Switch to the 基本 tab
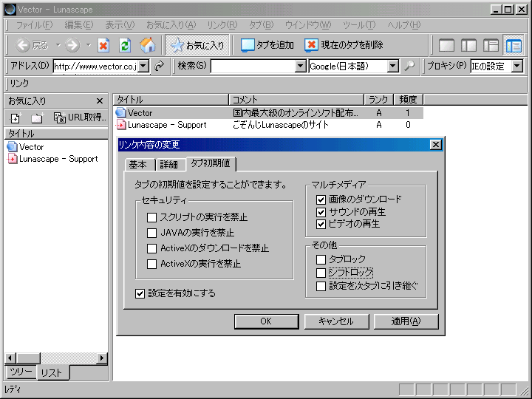 coord(140,165)
